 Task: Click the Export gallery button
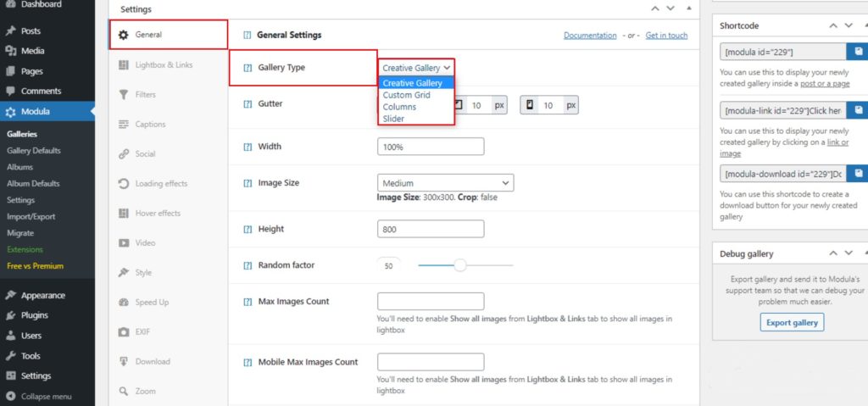[792, 323]
